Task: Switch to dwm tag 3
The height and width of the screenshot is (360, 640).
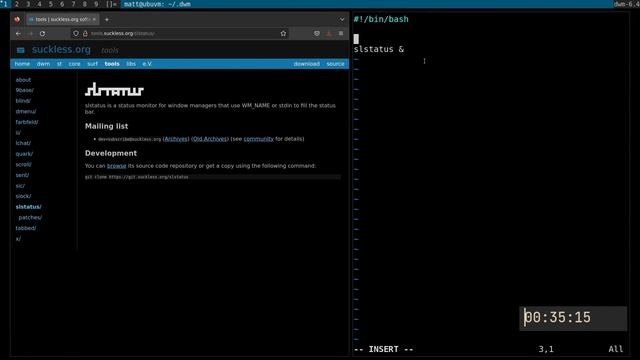Action: click(x=28, y=4)
